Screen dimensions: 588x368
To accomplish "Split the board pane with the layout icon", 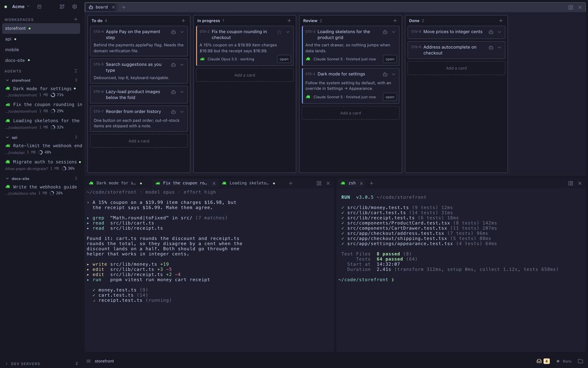I will click(571, 7).
